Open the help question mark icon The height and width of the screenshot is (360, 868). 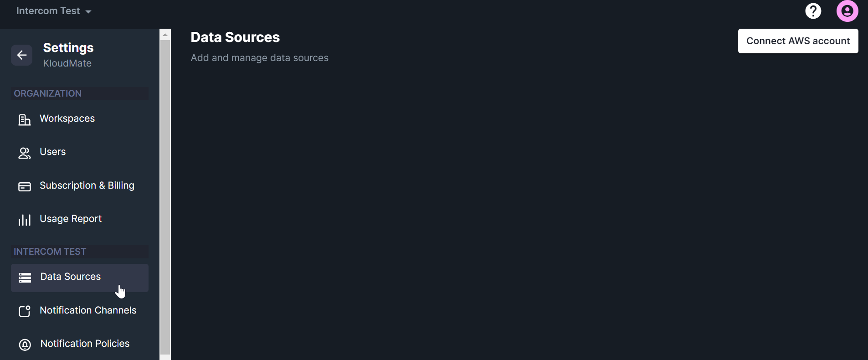[x=813, y=11]
